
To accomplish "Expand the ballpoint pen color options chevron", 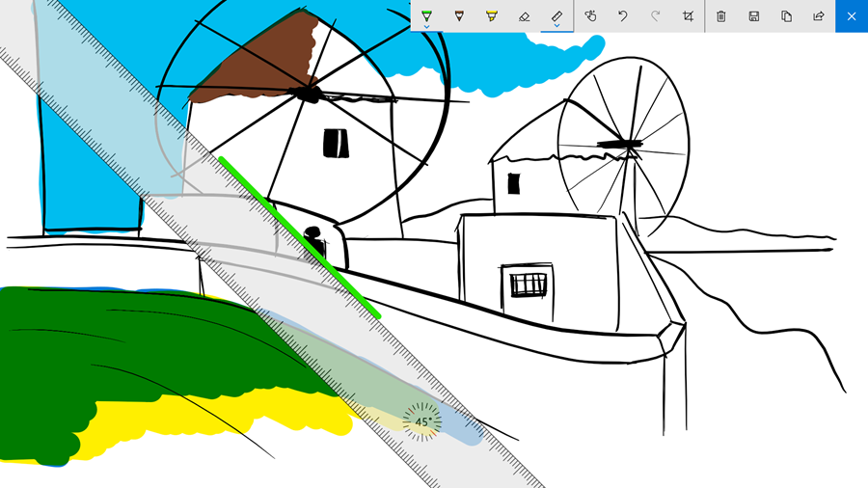I will [x=426, y=27].
